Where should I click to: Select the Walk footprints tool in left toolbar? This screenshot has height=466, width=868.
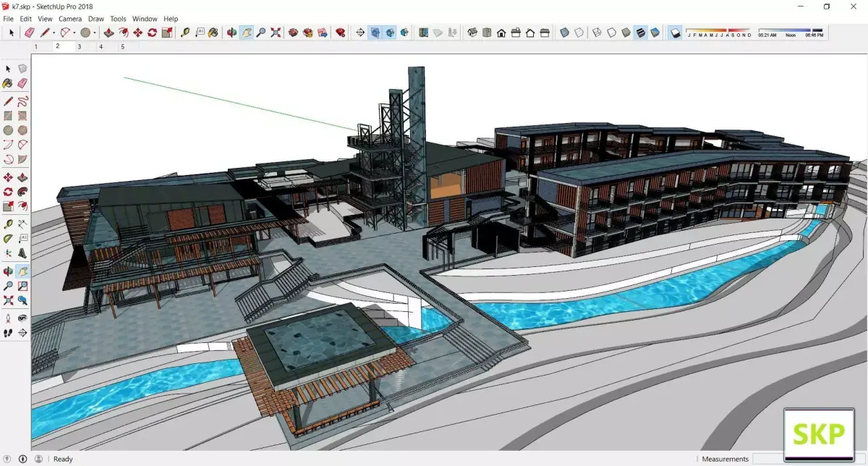[8, 333]
